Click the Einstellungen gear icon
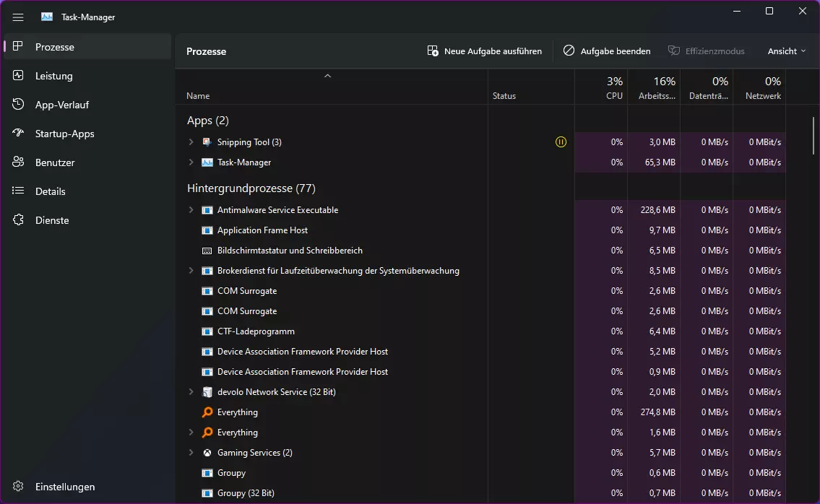The width and height of the screenshot is (820, 504). tap(18, 486)
